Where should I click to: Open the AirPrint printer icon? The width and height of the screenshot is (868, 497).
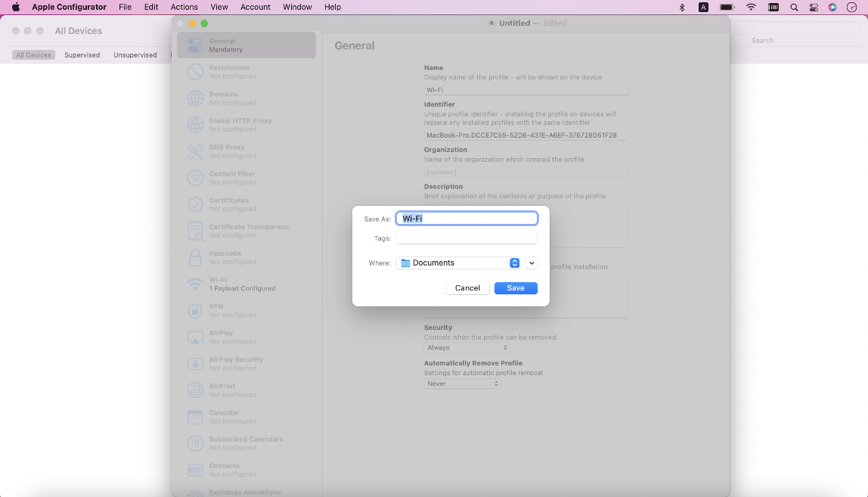[x=195, y=390]
